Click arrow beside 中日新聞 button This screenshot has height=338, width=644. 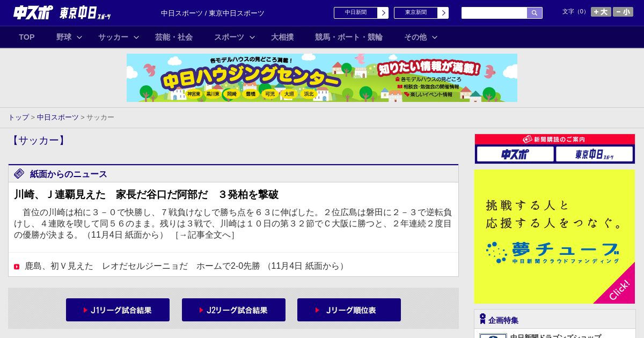coord(383,13)
